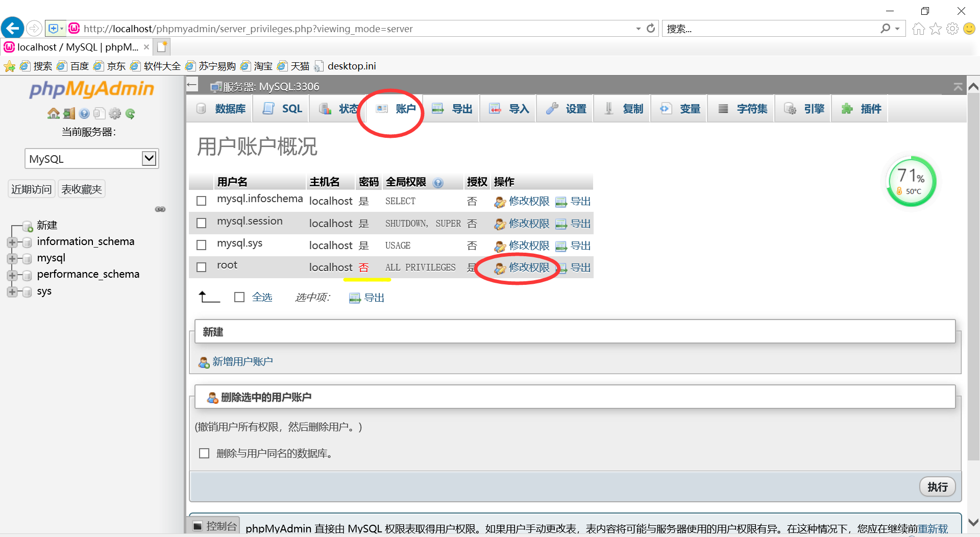Image resolution: width=980 pixels, height=537 pixels.
Task: Check the mysql.infoschema user checkbox
Action: tap(202, 201)
